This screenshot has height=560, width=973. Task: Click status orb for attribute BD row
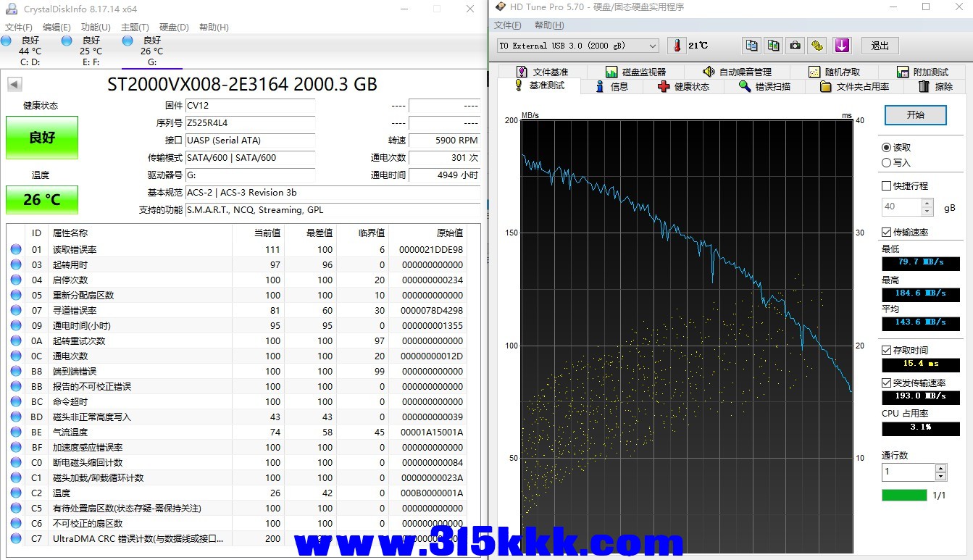click(16, 417)
